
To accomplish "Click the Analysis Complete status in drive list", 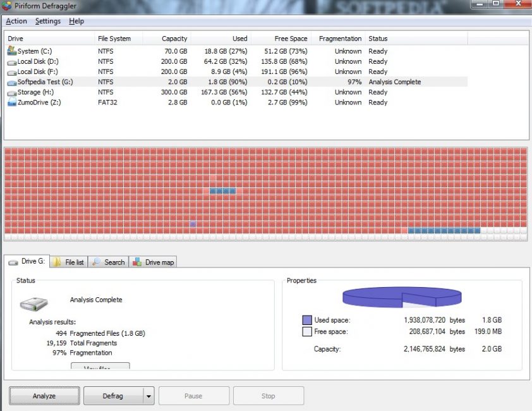I will tap(395, 82).
